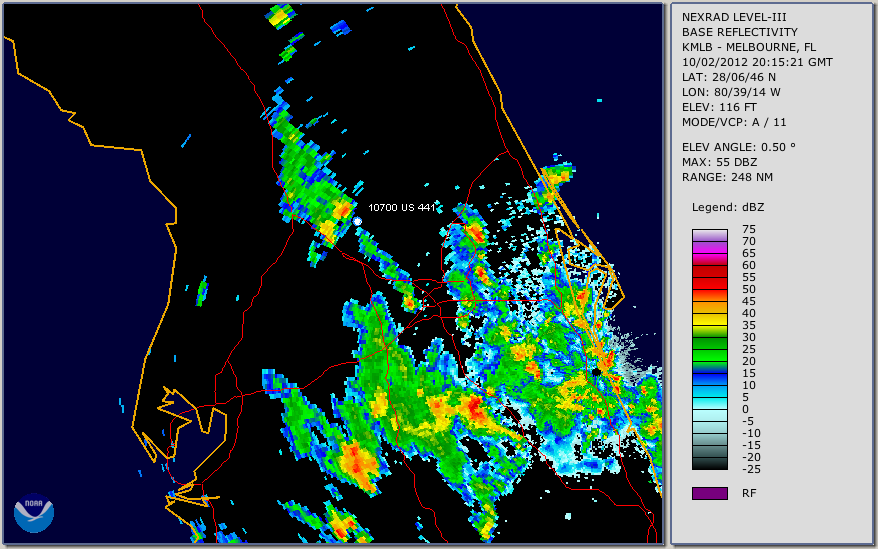Click the purple RF legend swatch

pos(709,493)
